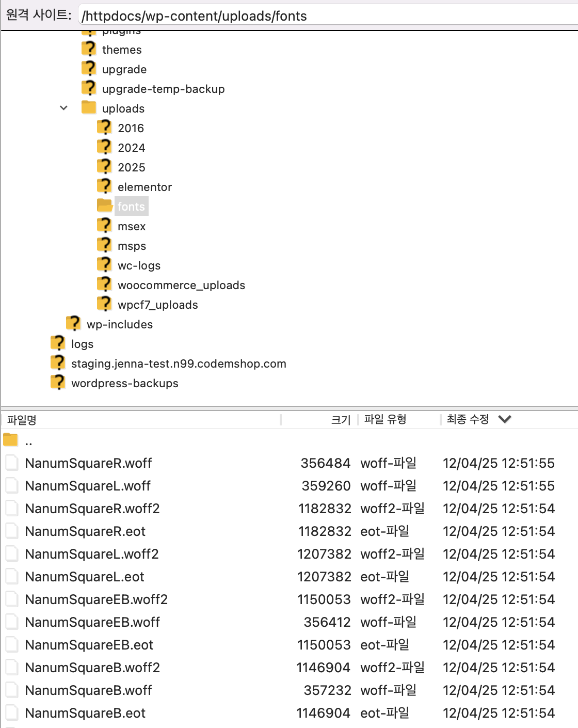Click the open fonts folder icon

(x=105, y=206)
